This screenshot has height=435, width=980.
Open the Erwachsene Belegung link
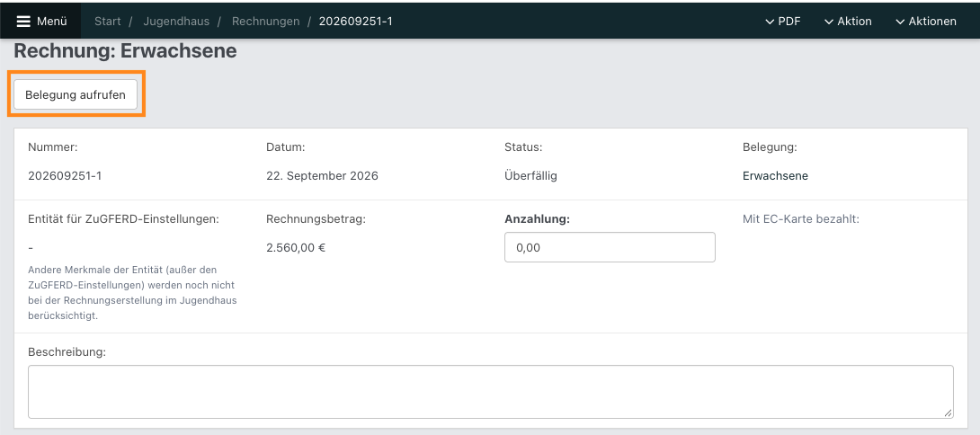pyautogui.click(x=775, y=176)
